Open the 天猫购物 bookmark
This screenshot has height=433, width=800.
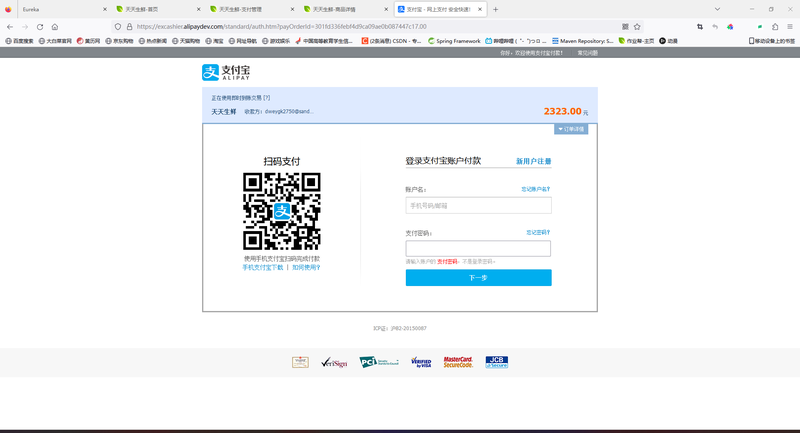pos(186,41)
